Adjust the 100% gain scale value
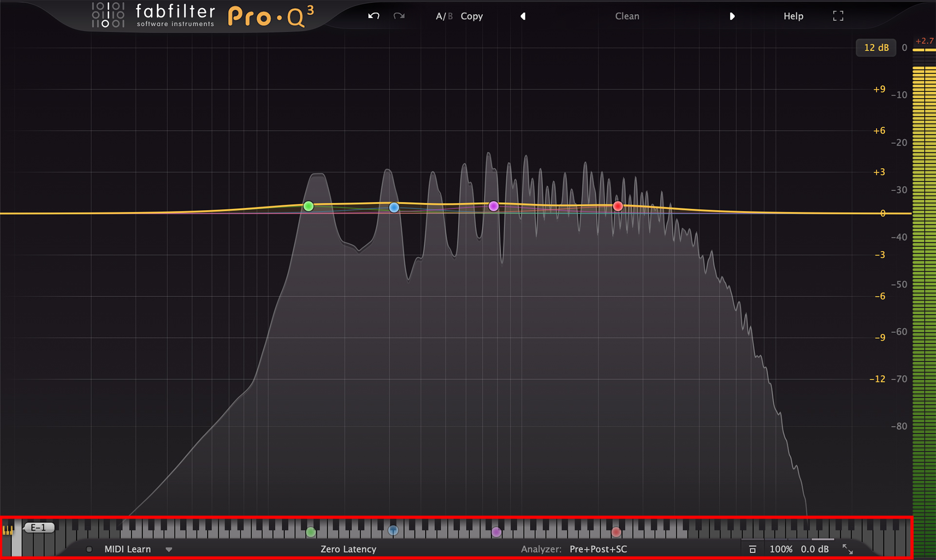 click(780, 549)
